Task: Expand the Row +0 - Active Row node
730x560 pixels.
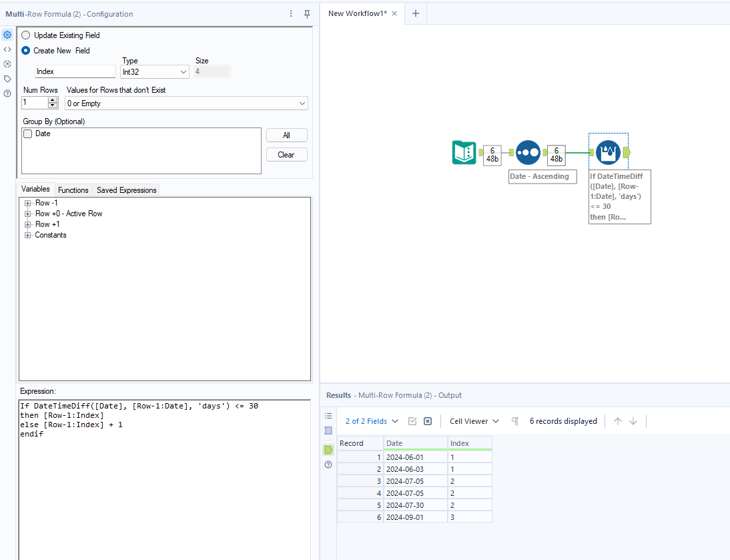Action: pyautogui.click(x=28, y=214)
